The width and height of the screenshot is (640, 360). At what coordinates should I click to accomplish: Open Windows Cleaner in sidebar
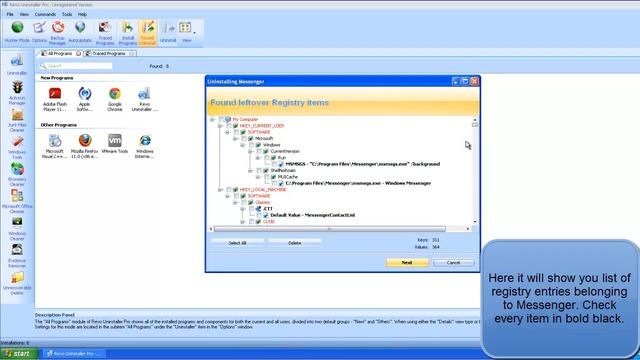point(17,229)
